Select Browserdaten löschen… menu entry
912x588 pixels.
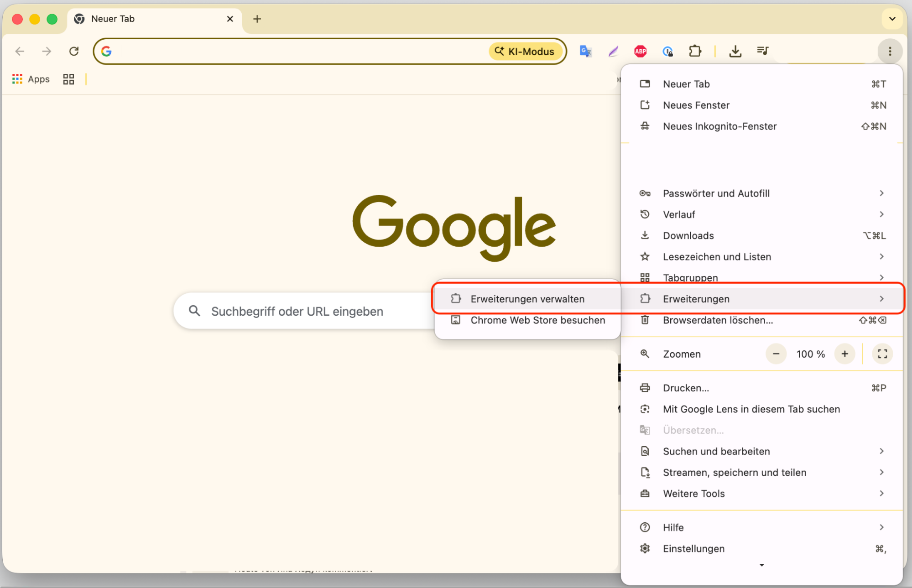click(x=762, y=320)
